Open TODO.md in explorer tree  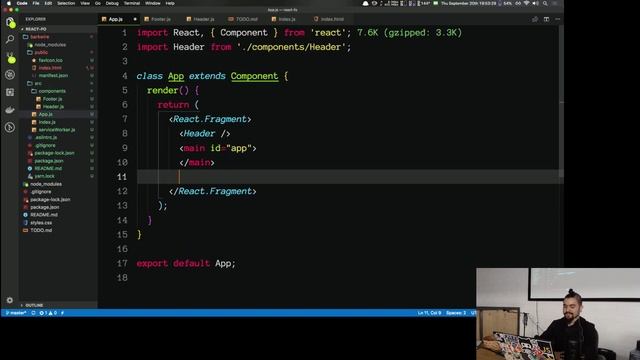(x=41, y=230)
